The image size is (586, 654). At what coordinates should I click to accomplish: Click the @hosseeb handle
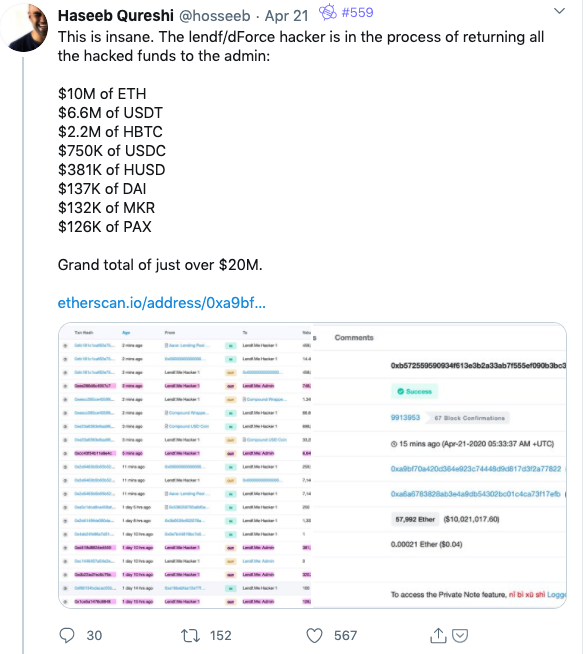click(214, 16)
